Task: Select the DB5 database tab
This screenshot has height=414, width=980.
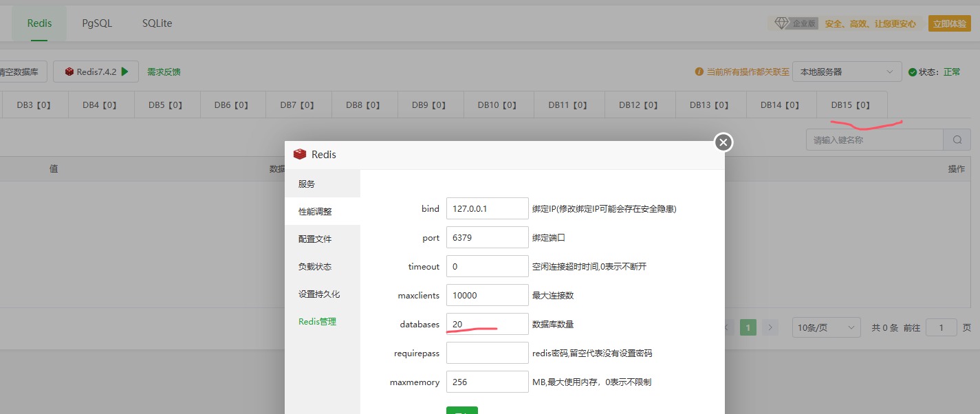Action: [166, 105]
